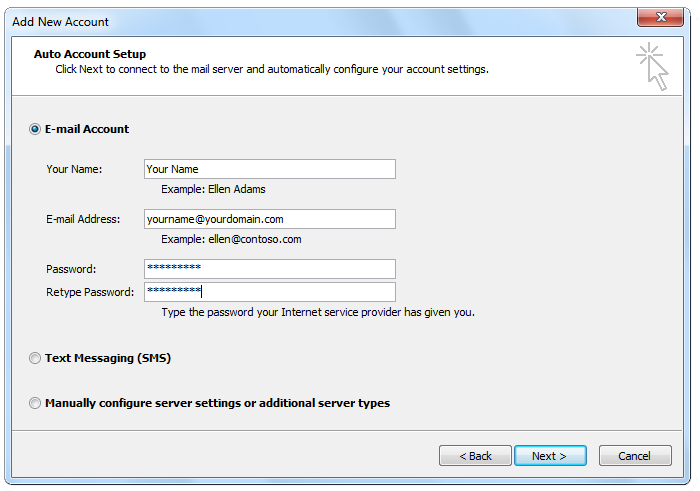
Task: Click the Internet service provider password hint
Action: tap(318, 312)
